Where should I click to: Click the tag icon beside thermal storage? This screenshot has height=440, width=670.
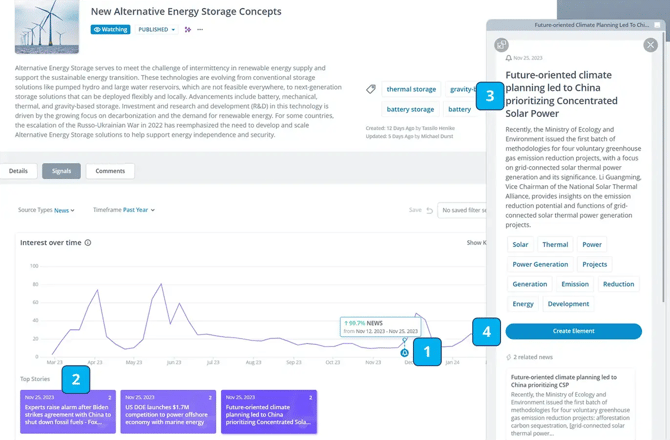pos(371,89)
